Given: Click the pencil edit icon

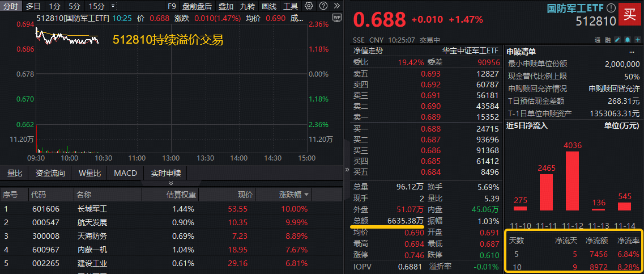Looking at the screenshot, I should coord(616,40).
